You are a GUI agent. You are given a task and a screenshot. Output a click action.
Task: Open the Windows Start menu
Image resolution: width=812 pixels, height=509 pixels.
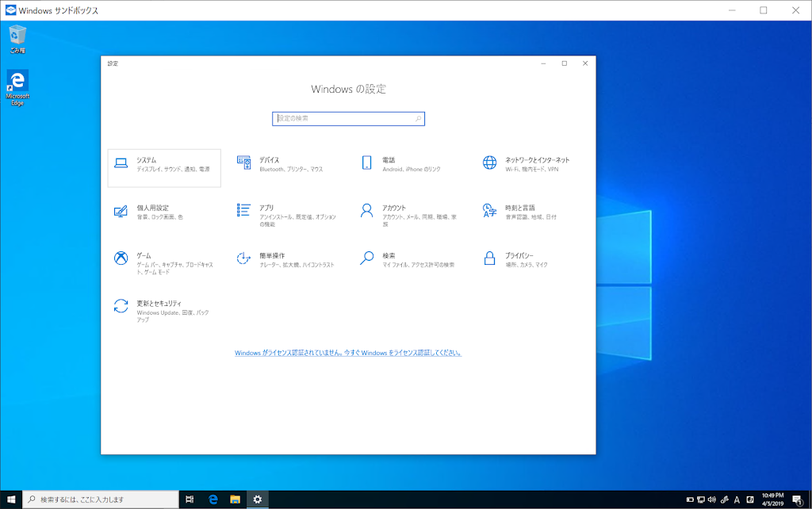pyautogui.click(x=11, y=499)
